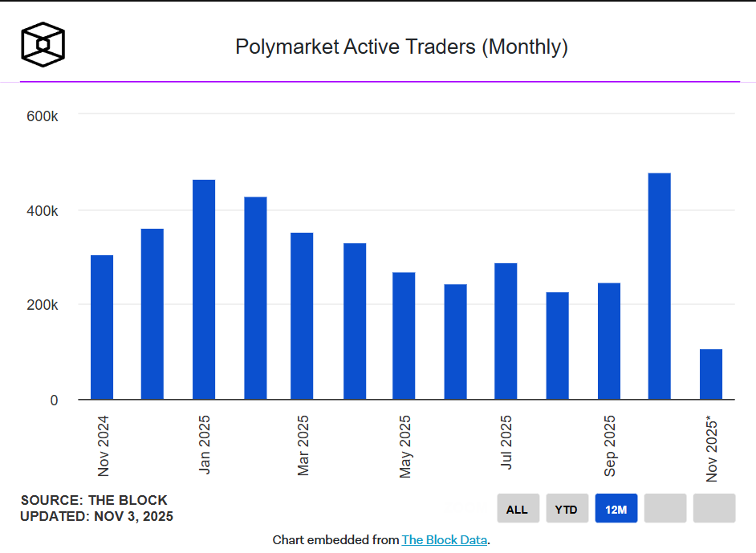Select the Jul 2025 bar
Image resolution: width=756 pixels, height=553 pixels.
click(506, 329)
